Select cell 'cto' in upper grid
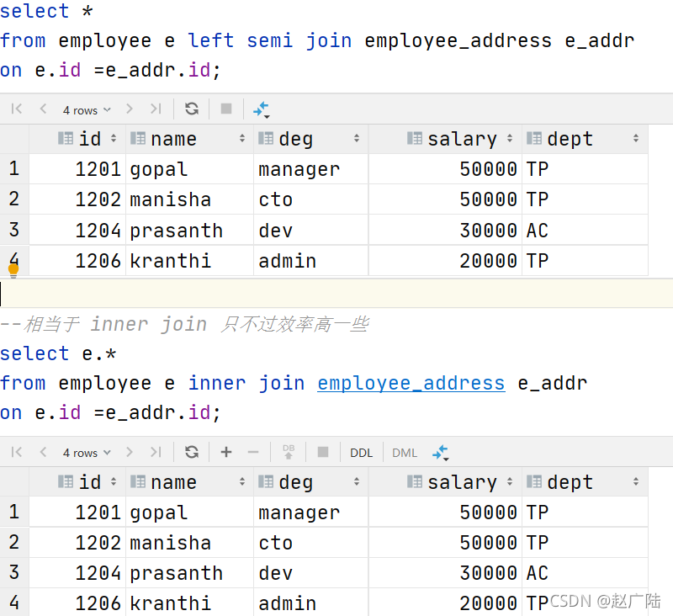673x616 pixels. pyautogui.click(x=310, y=199)
